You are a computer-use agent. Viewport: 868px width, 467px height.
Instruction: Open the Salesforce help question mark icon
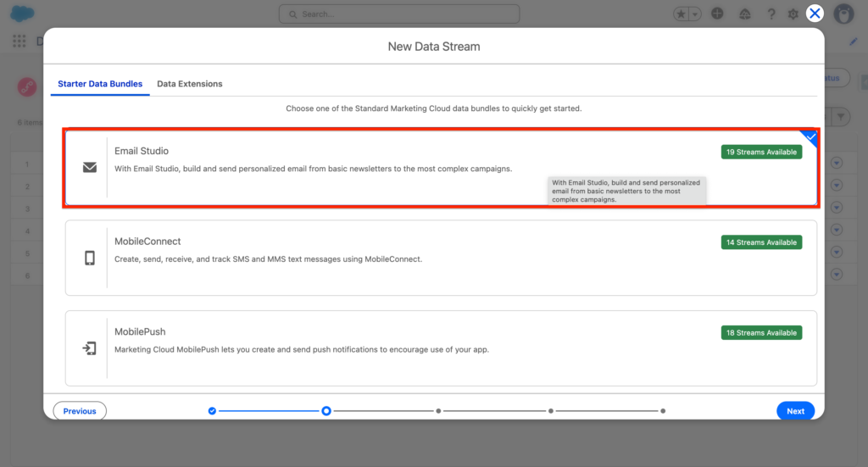[771, 14]
